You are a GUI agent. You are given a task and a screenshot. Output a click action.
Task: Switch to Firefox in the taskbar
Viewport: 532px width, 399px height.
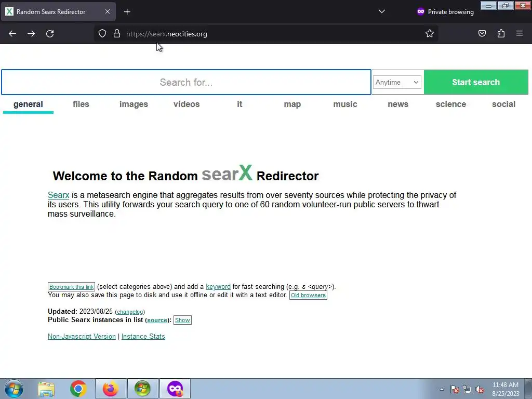(x=111, y=389)
